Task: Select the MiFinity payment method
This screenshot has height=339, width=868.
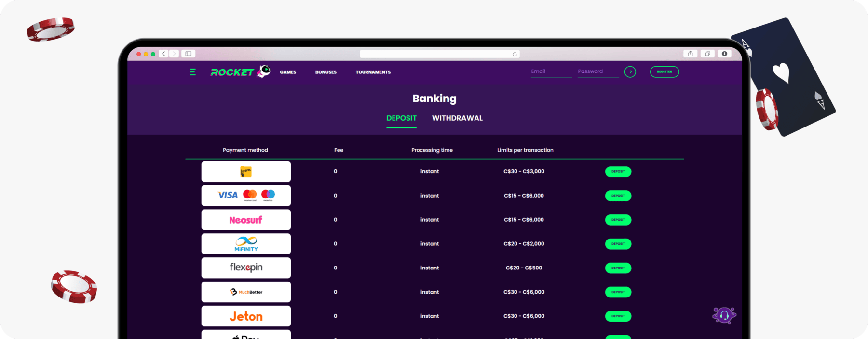Action: coord(246,244)
